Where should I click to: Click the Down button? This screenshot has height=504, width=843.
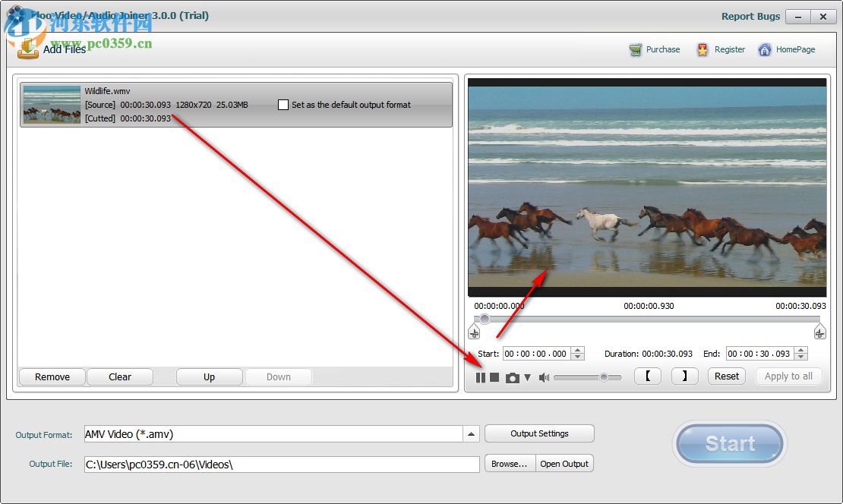(x=279, y=376)
